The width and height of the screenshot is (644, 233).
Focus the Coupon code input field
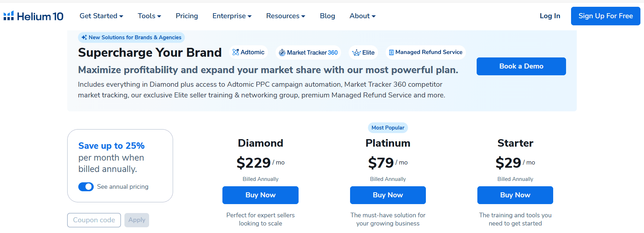[94, 220]
